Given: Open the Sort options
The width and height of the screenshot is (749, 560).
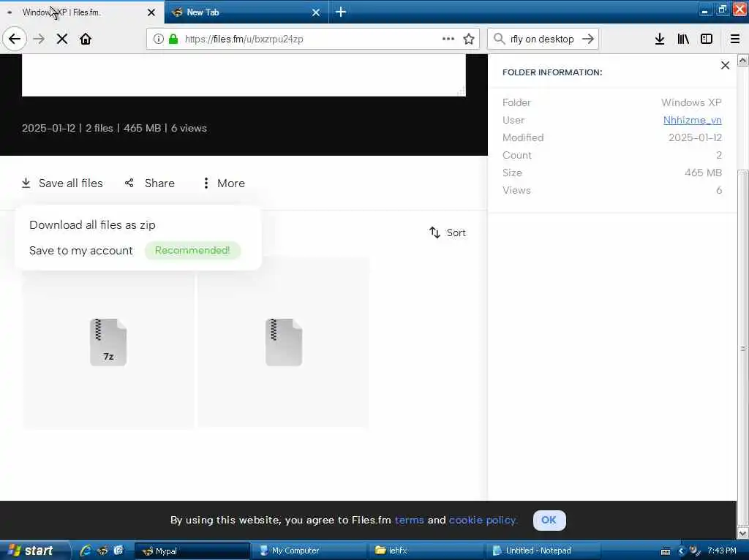Looking at the screenshot, I should pos(448,232).
